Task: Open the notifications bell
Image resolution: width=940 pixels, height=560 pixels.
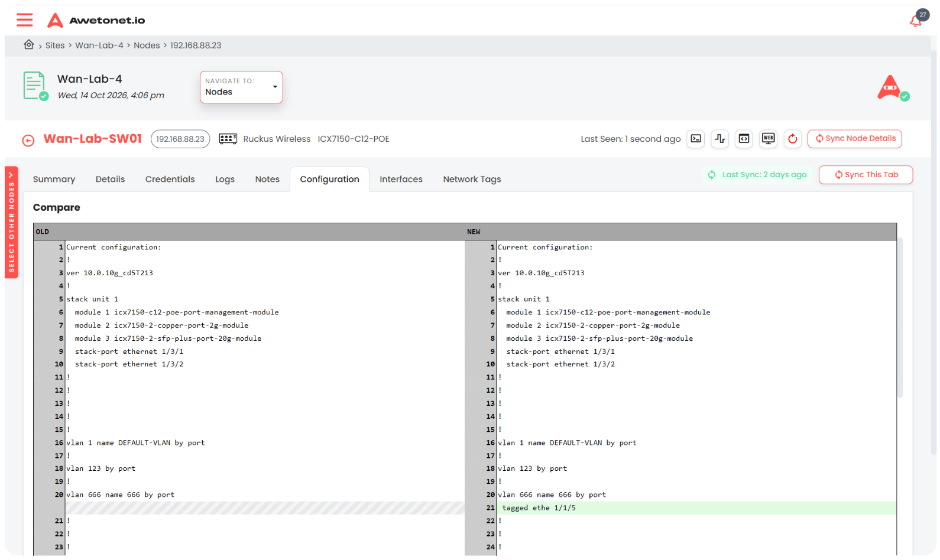Action: coord(916,21)
